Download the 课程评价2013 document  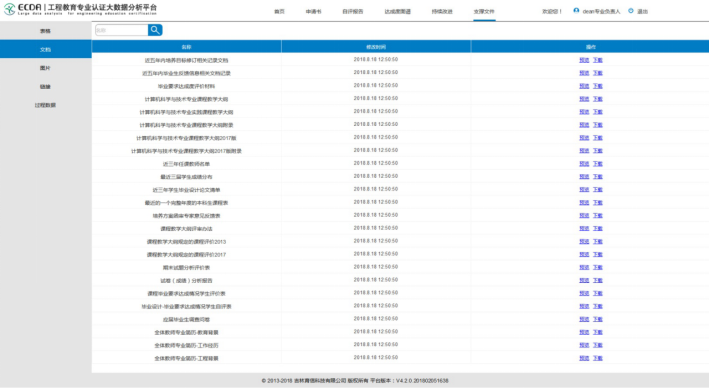(x=598, y=242)
